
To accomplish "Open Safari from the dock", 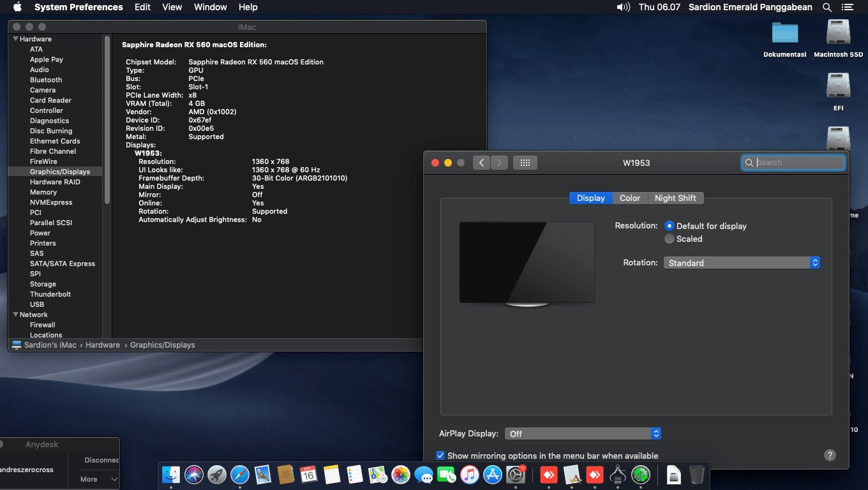I will coord(239,475).
